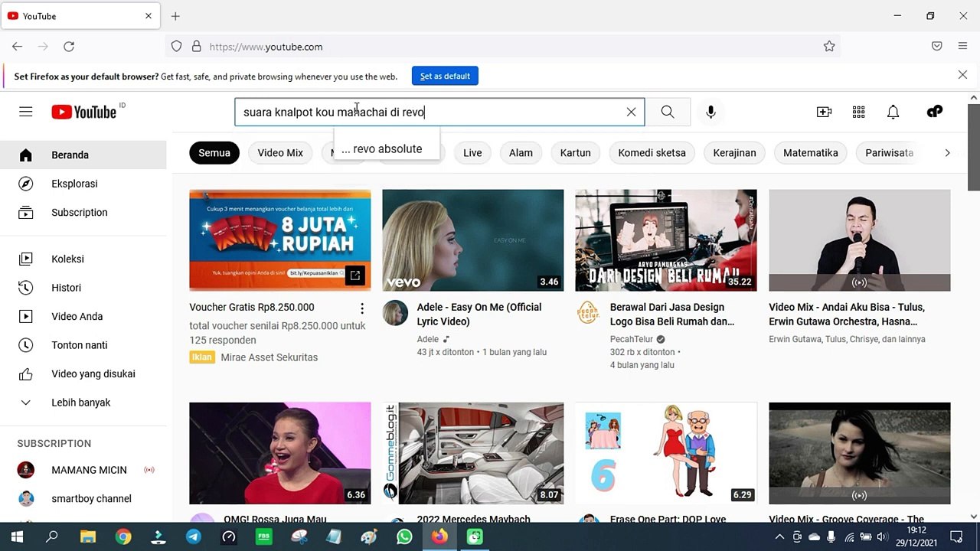980x551 pixels.
Task: Open Video yang disukai in the sidebar
Action: click(83, 374)
